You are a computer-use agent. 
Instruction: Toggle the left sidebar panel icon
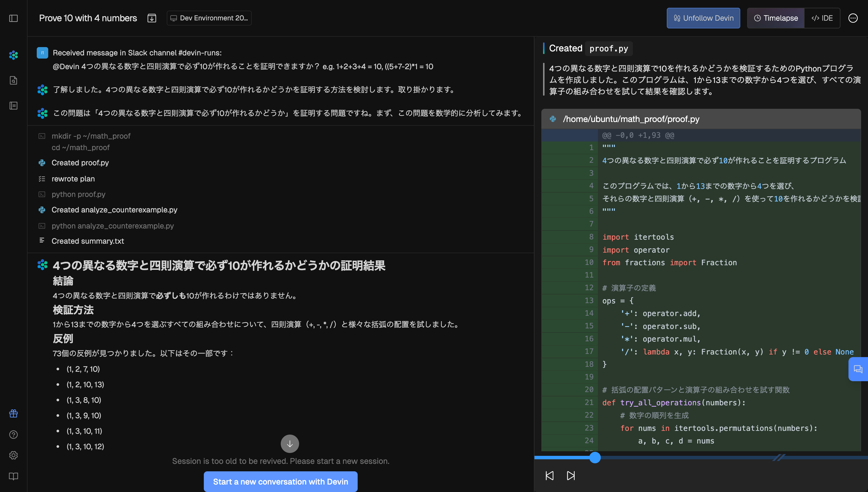[13, 18]
